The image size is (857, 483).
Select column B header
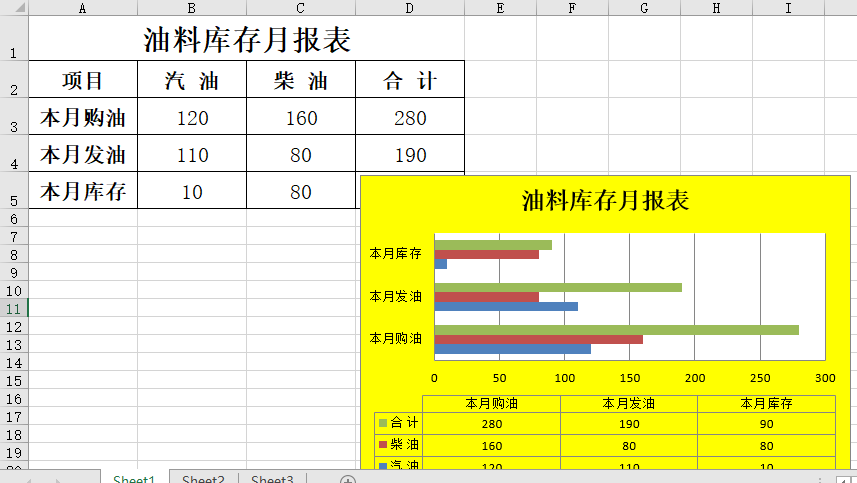pyautogui.click(x=192, y=8)
